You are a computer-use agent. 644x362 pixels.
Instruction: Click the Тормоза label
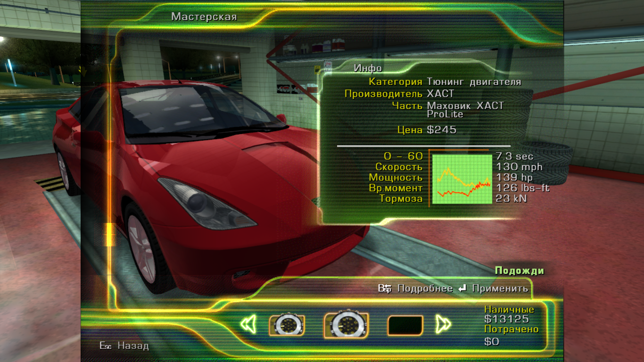401,199
